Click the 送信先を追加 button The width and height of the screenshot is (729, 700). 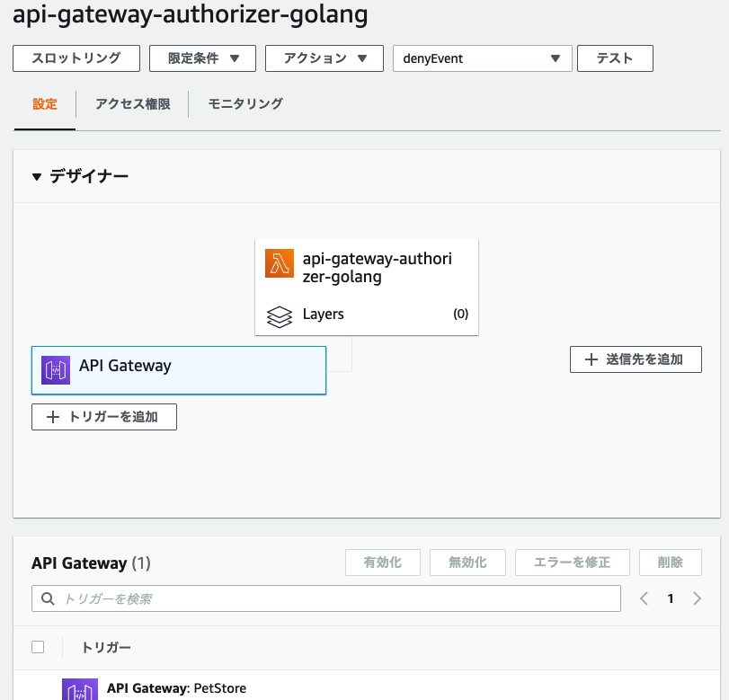636,359
